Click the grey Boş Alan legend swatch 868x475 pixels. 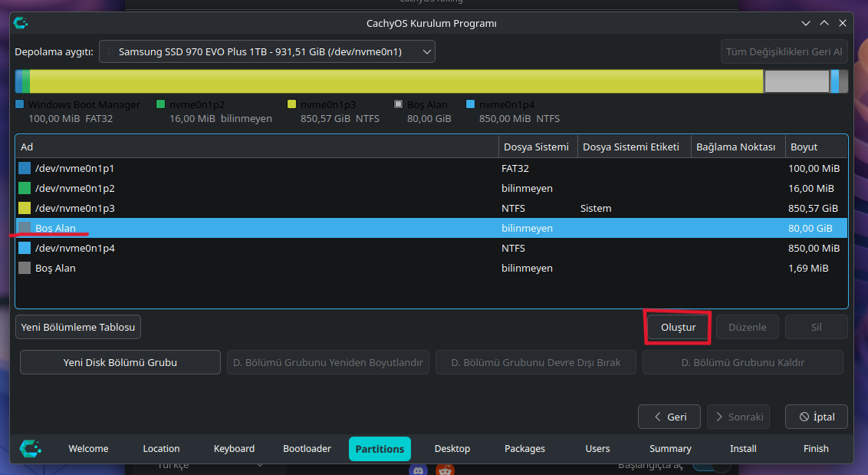coord(398,104)
